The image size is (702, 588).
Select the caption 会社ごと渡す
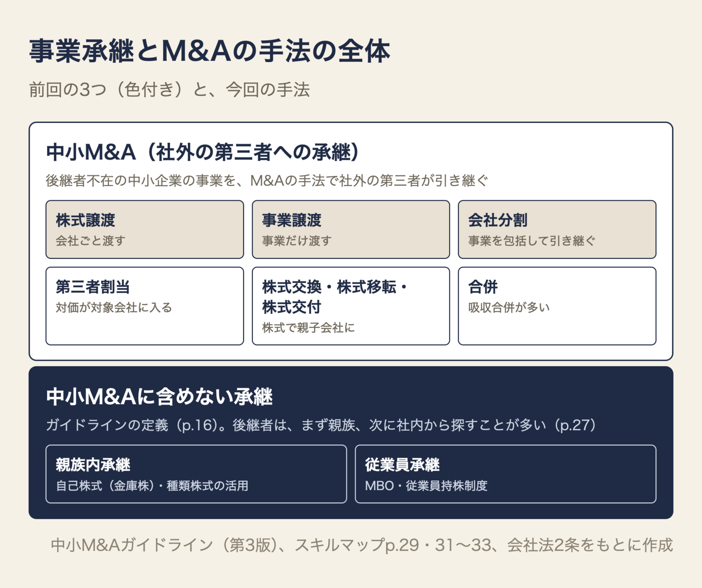[90, 241]
